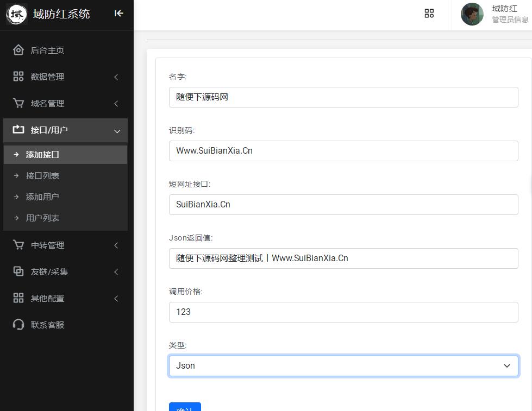Screen dimensions: 532x411
Task: Click the 友链/采集 copy icon
Action: point(18,271)
